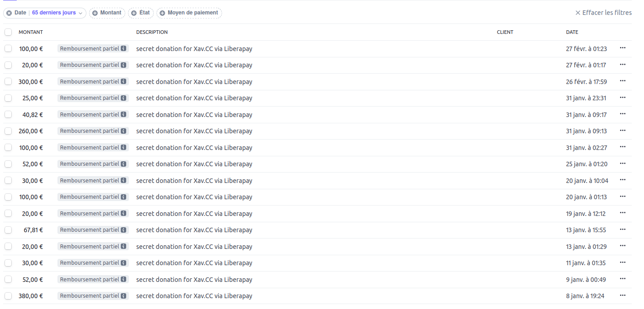This screenshot has width=644, height=309.
Task: Add Moyen de paiement filter plus icon
Action: coord(162,13)
